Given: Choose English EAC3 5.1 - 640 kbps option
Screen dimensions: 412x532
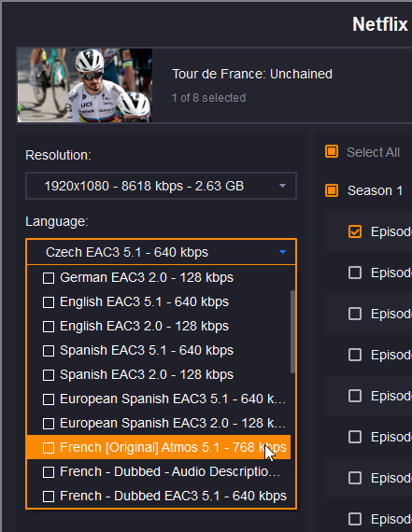Looking at the screenshot, I should click(158, 302).
